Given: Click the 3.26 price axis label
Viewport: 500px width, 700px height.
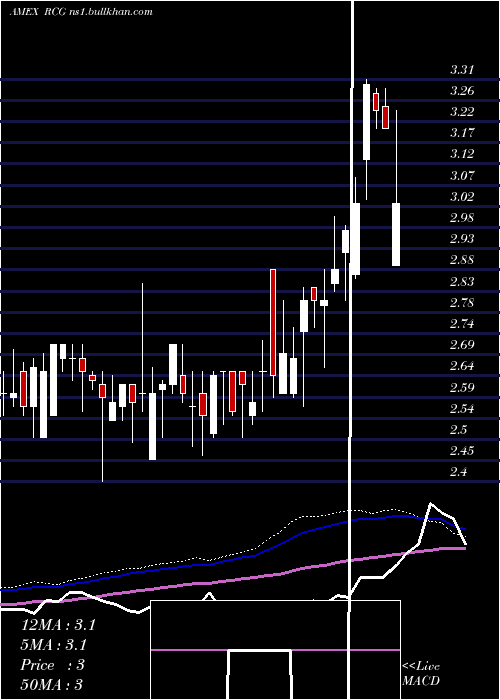Looking at the screenshot, I should (462, 91).
